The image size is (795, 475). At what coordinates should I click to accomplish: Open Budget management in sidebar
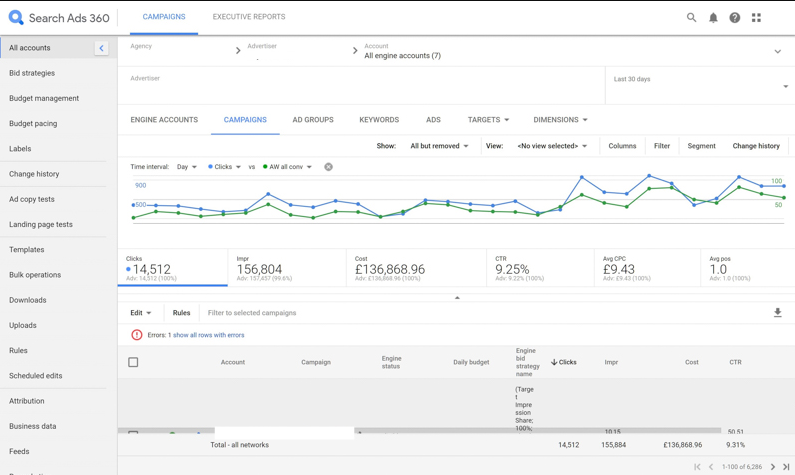44,98
